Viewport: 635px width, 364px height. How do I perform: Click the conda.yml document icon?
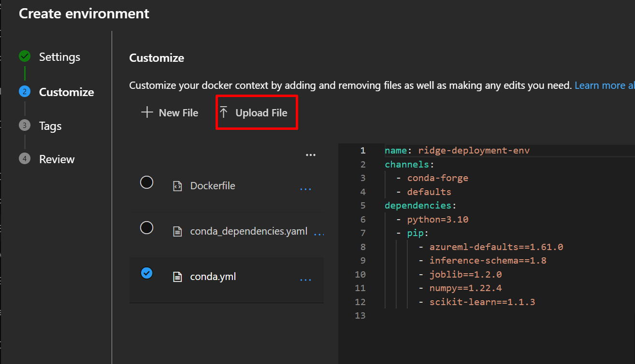point(177,277)
